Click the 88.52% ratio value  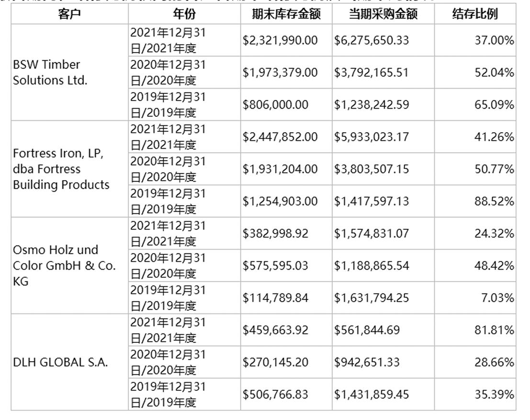(494, 201)
